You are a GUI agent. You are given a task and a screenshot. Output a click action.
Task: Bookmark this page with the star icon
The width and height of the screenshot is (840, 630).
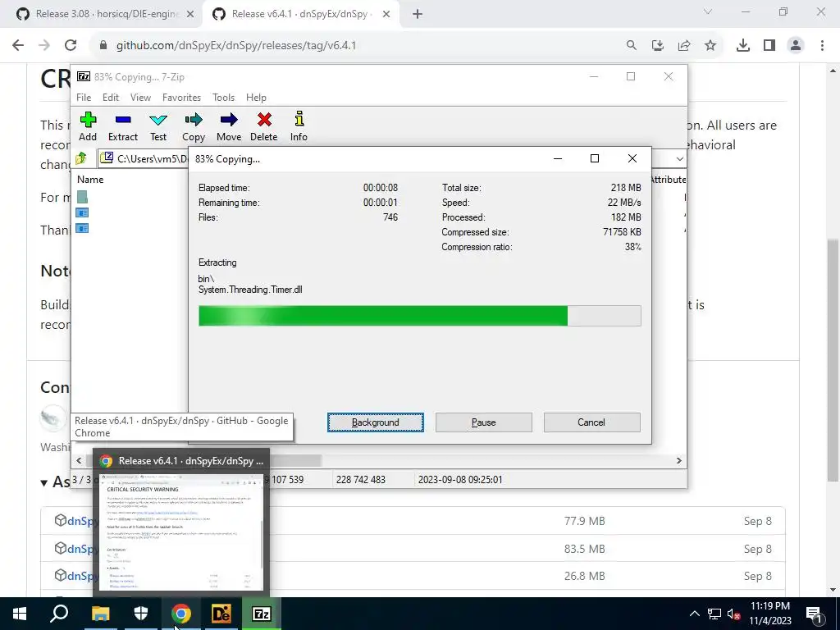click(710, 46)
